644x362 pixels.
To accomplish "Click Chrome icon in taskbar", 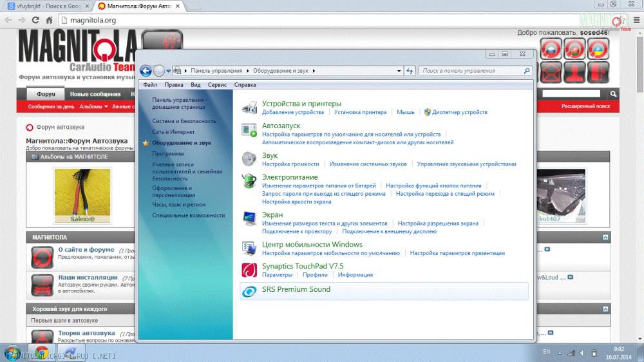I will [x=41, y=352].
